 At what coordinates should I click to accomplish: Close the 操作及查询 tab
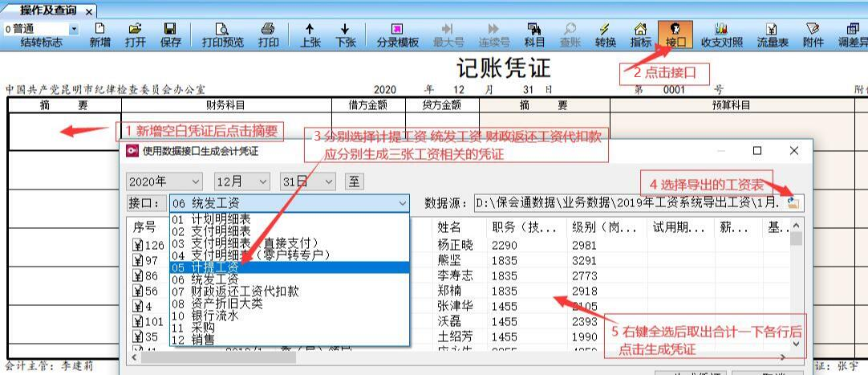pos(89,11)
